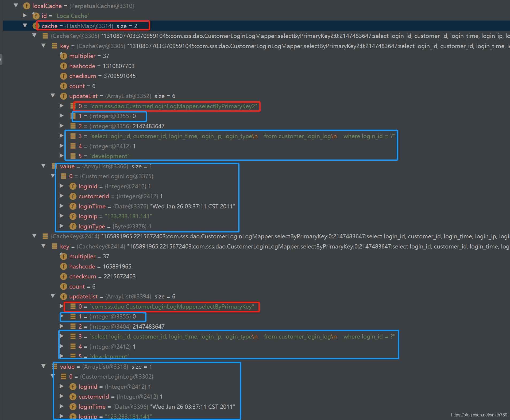
Task: Click the element icon of Integer@3404
Action: coord(73,326)
